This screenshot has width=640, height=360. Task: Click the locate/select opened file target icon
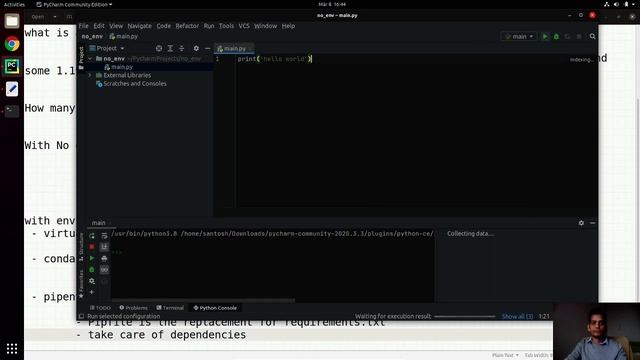159,48
